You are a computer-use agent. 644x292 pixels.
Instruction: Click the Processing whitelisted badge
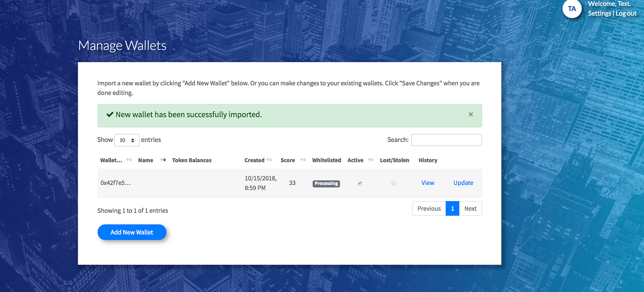(326, 183)
